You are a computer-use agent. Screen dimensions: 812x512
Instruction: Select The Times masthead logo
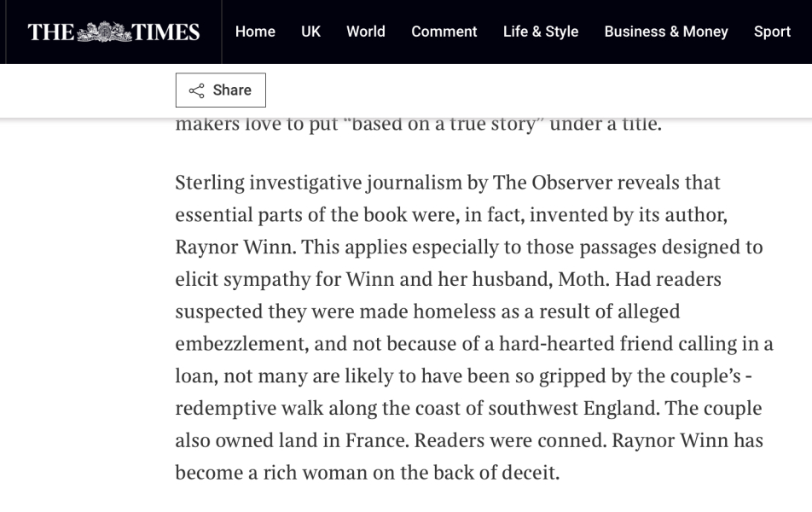(x=113, y=31)
